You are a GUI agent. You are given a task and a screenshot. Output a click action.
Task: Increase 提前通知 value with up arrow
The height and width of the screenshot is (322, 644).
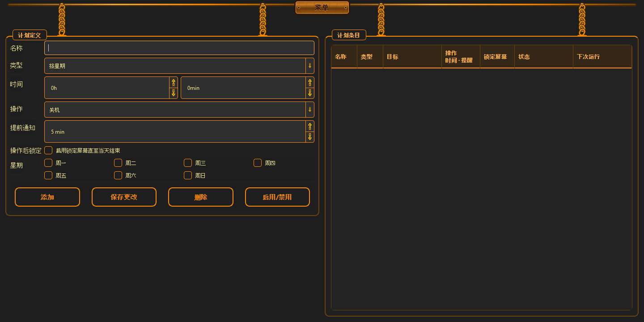(310, 126)
